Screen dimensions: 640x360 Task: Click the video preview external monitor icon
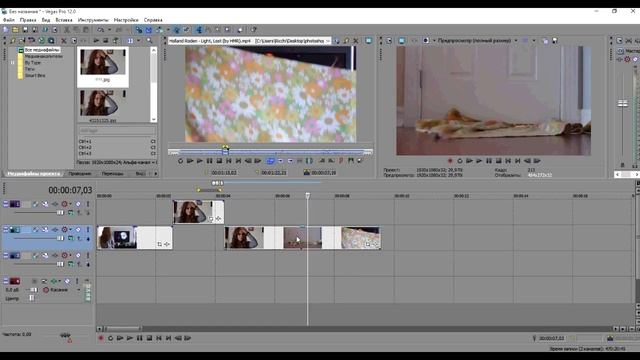tap(402, 41)
